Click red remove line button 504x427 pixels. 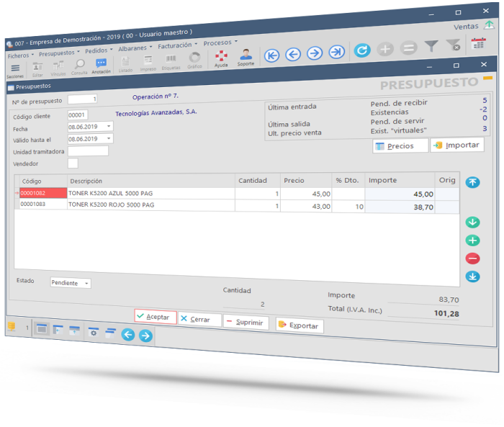pos(472,259)
